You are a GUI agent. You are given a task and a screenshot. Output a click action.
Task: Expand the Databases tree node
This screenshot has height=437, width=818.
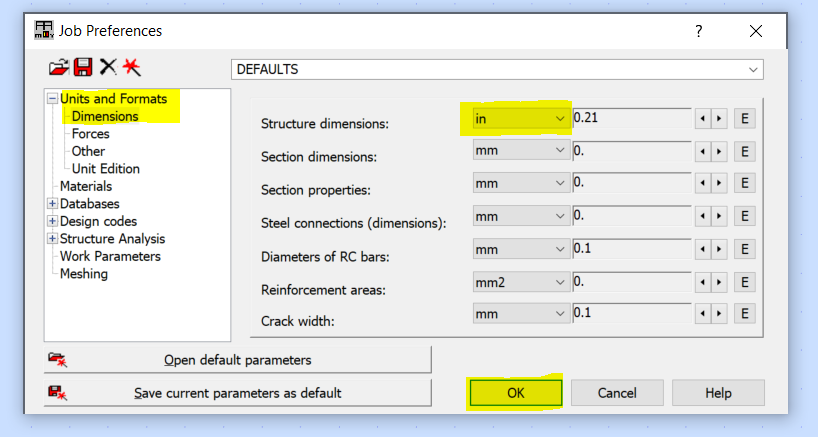coord(52,204)
